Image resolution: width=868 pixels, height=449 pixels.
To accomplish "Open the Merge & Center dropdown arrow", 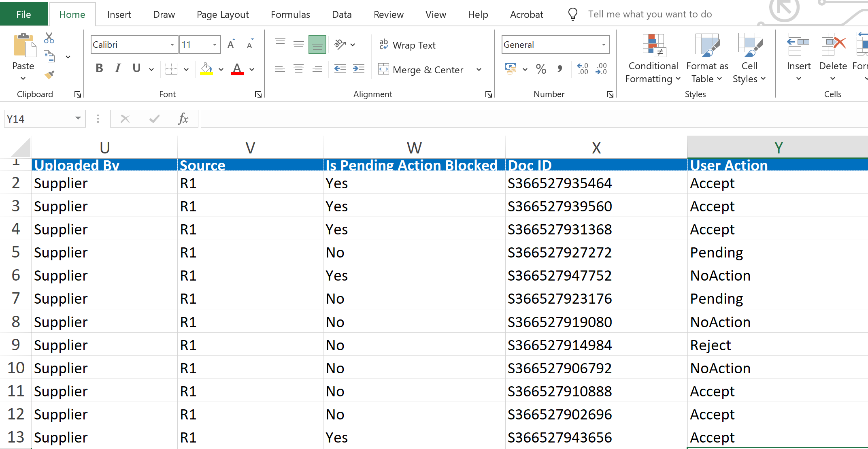I will click(x=479, y=70).
